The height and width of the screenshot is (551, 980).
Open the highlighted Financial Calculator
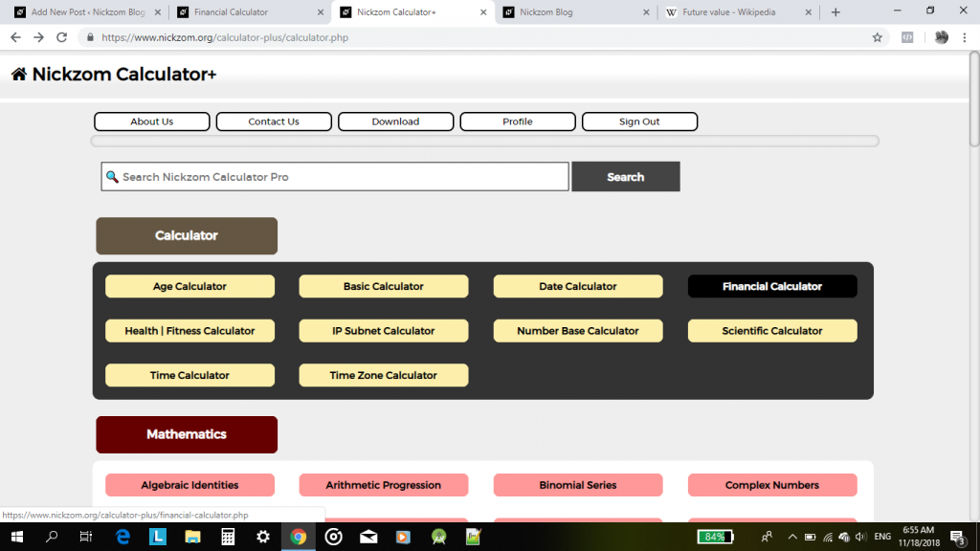tap(772, 286)
